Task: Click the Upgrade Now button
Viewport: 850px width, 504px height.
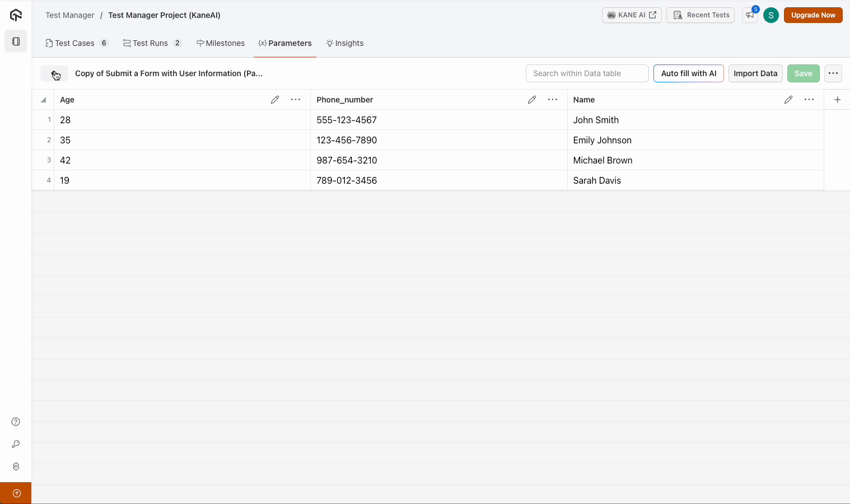Action: coord(812,15)
